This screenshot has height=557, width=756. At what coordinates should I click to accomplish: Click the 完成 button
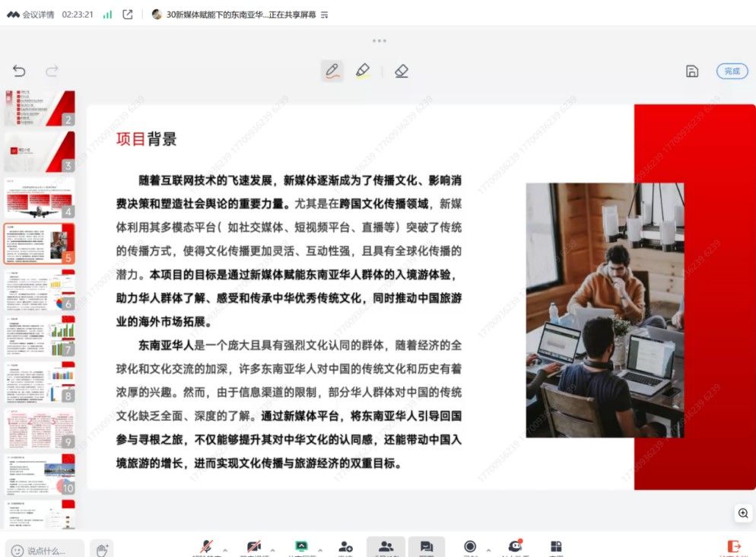[x=732, y=71]
